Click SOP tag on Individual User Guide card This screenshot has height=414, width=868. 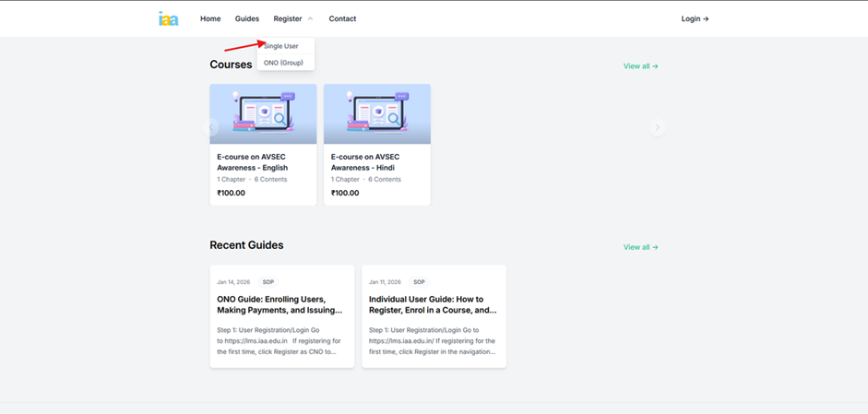coord(419,282)
